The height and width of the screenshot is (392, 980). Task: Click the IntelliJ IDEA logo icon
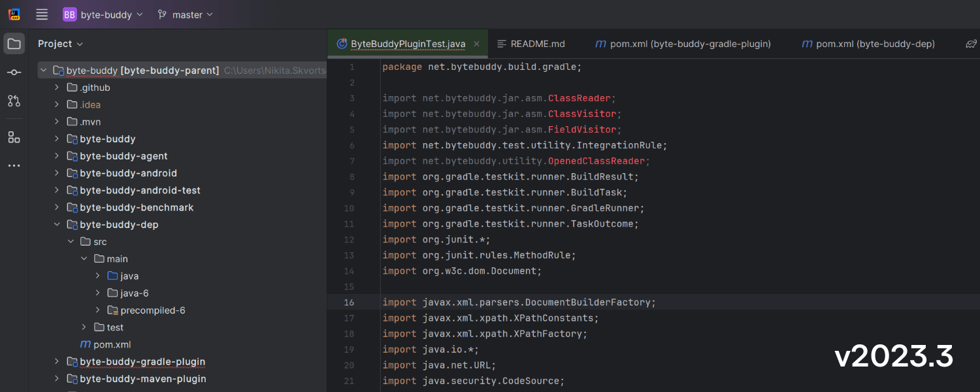14,14
